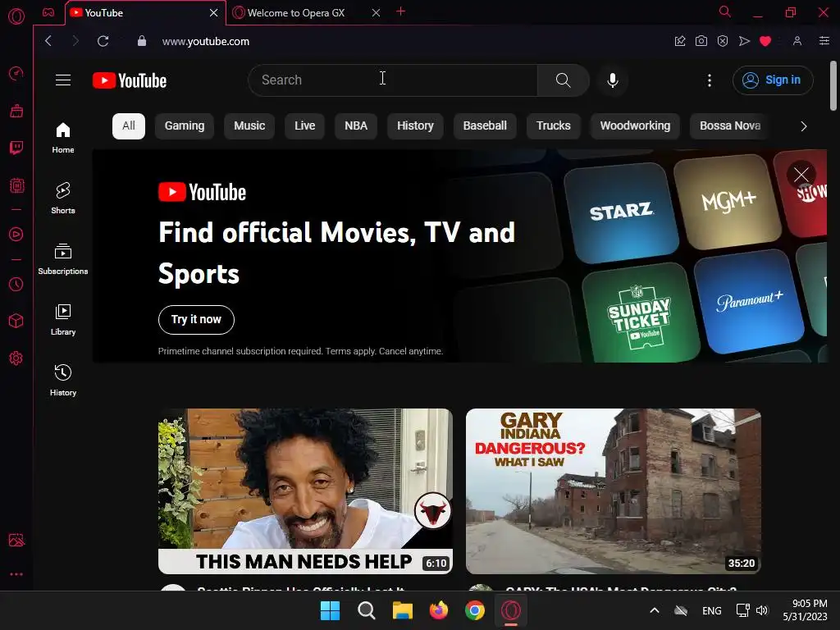This screenshot has height=630, width=840.
Task: Close the YouTube browser tab
Action: [x=214, y=13]
